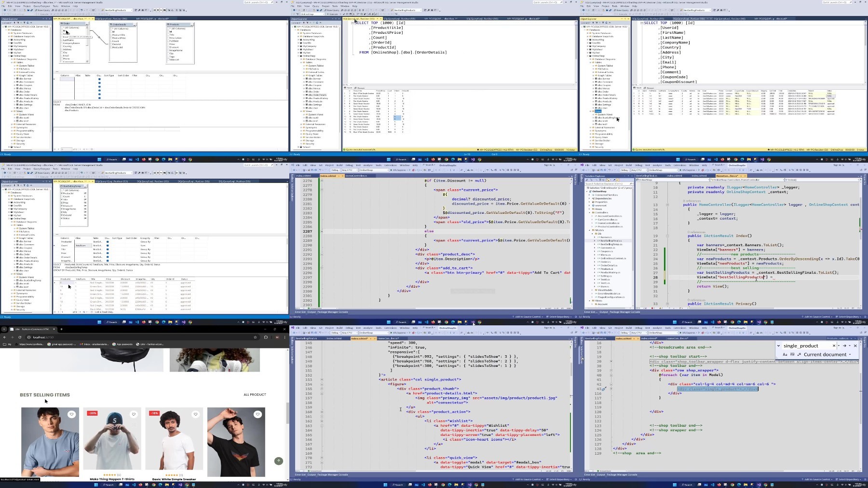The height and width of the screenshot is (488, 868).
Task: Click the Windows Start icon under the browser
Action: coord(96,485)
